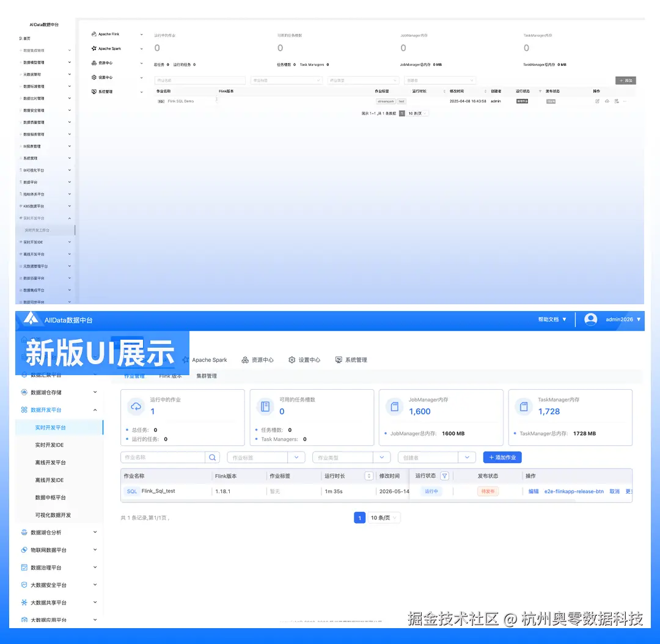This screenshot has height=644, width=660.
Task: Click the notebook icon on 可用的任务槽数 card
Action: click(265, 406)
